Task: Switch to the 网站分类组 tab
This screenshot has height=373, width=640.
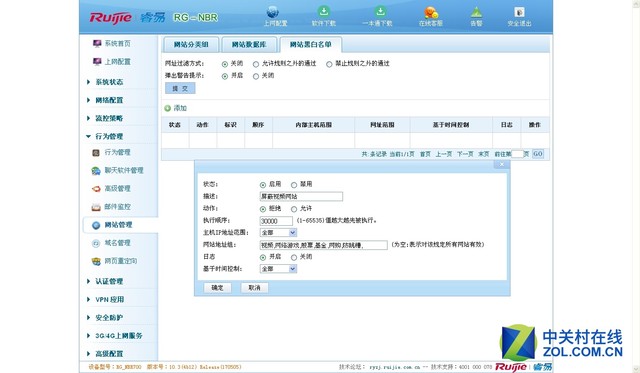Action: tap(191, 44)
